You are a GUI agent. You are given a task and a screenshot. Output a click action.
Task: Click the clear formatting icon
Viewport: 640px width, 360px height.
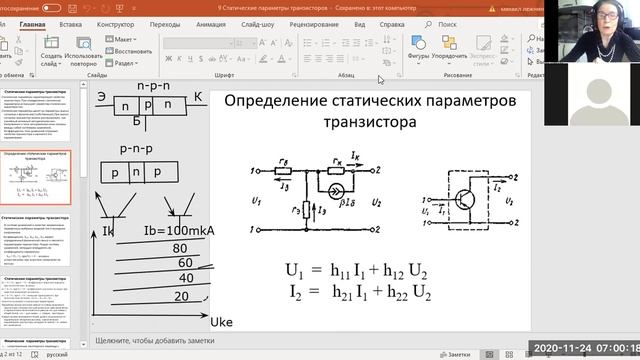(289, 42)
